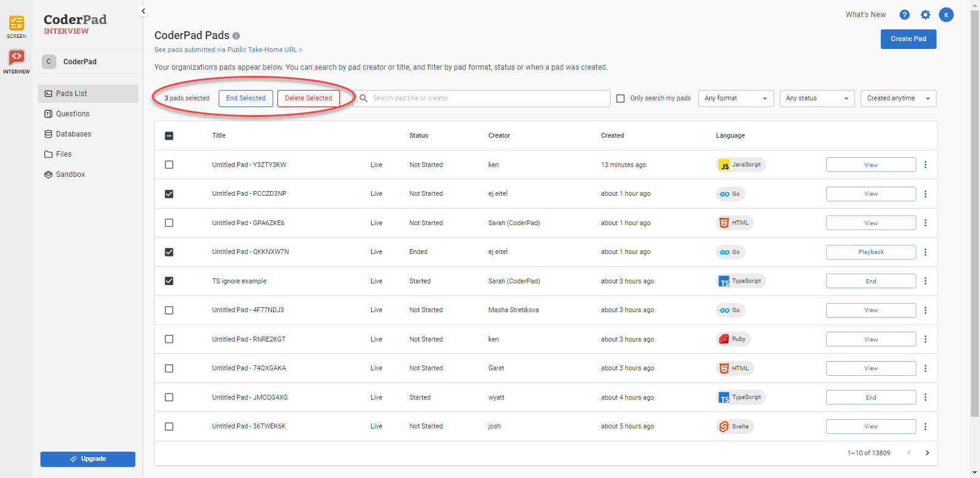This screenshot has width=980, height=478.
Task: Open the settings gear icon
Action: (925, 15)
